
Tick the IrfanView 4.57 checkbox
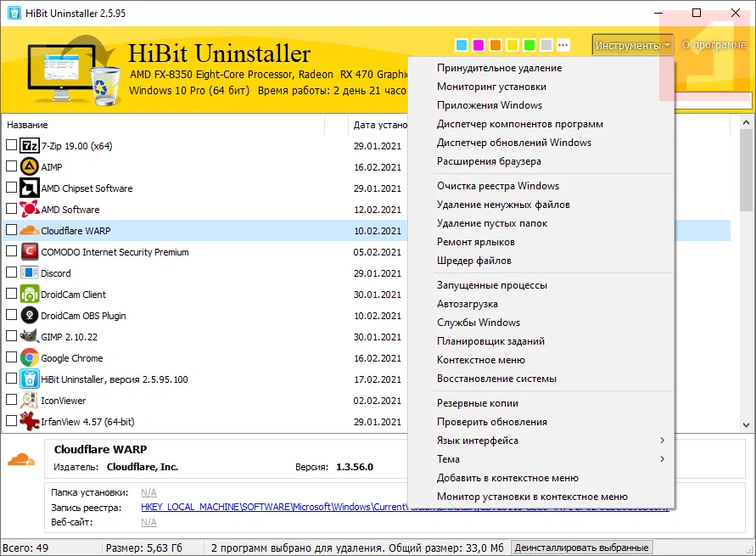[x=12, y=420]
